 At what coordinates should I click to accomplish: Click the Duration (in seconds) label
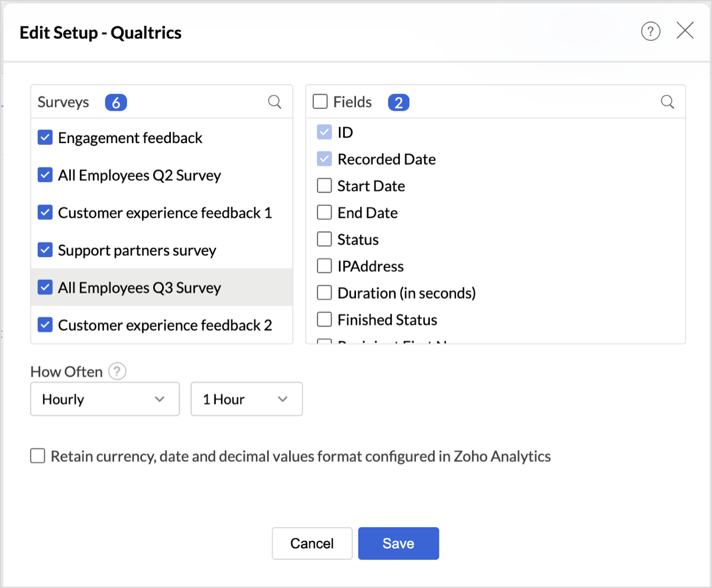click(x=407, y=293)
